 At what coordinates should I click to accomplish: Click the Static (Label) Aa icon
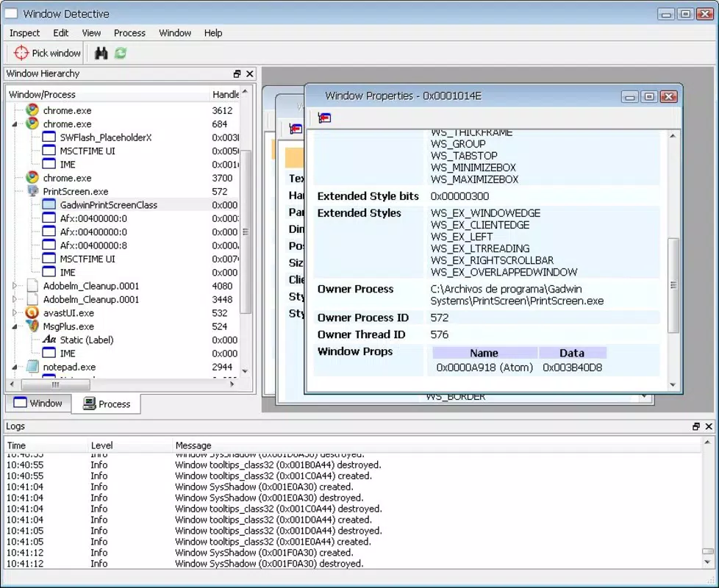(49, 340)
